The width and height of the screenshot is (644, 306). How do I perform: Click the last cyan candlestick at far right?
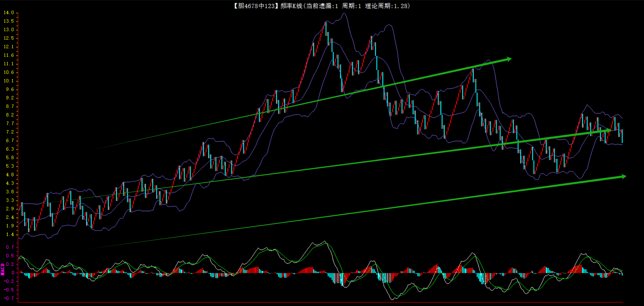click(622, 136)
